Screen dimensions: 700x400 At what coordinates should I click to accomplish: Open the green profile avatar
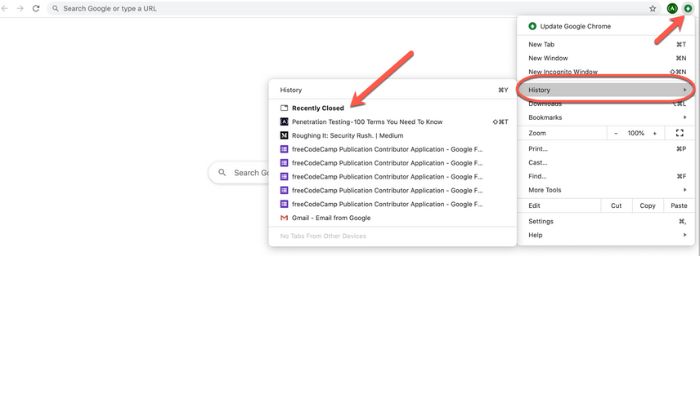click(672, 8)
